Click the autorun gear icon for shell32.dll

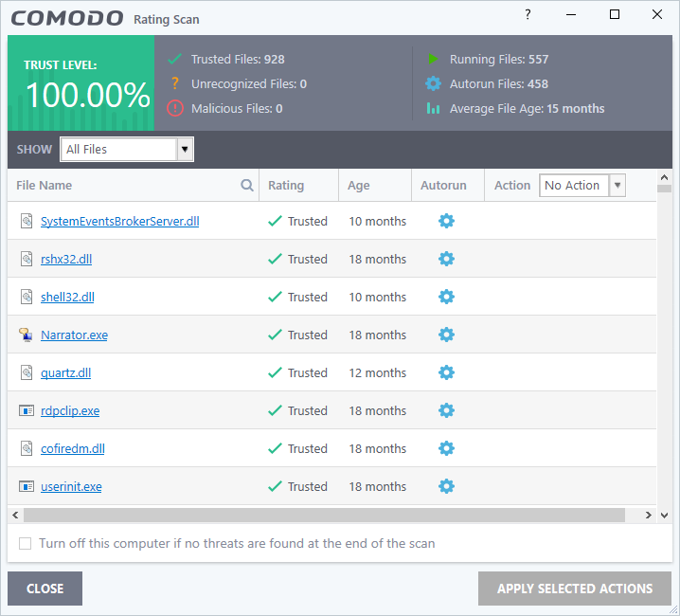pos(446,297)
